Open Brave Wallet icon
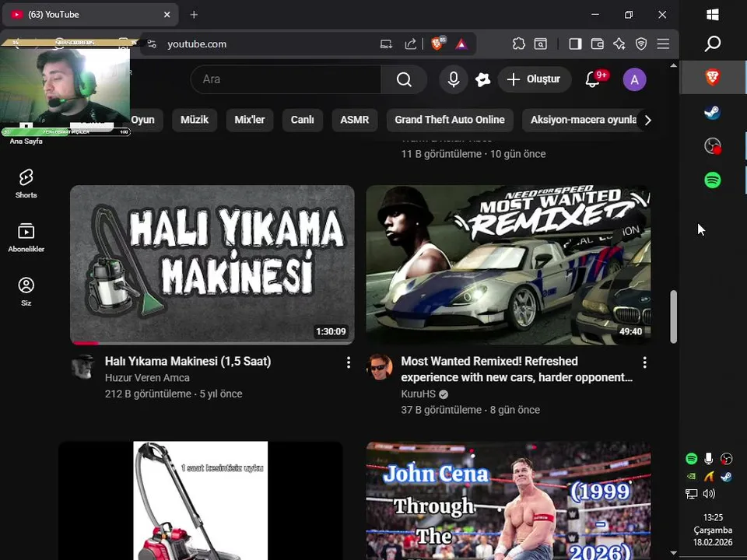747x560 pixels. 597,44
